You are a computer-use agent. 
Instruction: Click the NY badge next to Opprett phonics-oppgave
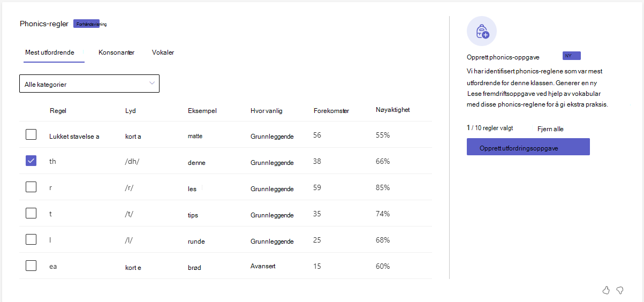coord(572,56)
